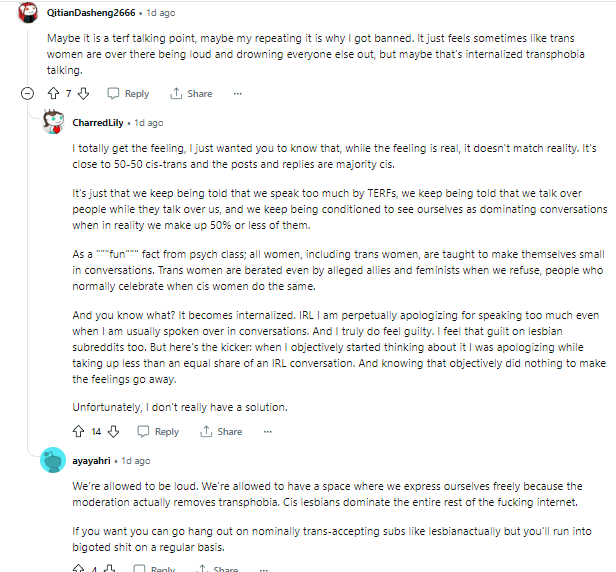Open ayayahri's user profile link
The width and height of the screenshot is (616, 572).
(x=91, y=460)
